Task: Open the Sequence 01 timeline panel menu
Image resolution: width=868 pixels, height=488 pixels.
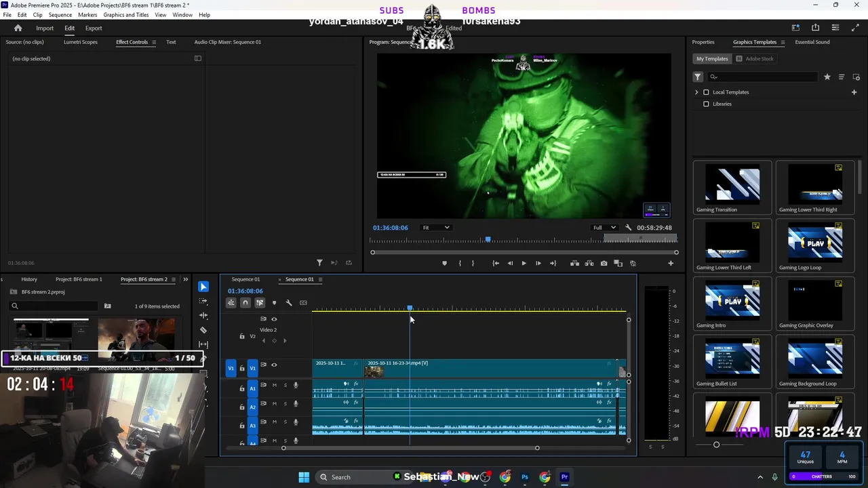Action: click(320, 279)
